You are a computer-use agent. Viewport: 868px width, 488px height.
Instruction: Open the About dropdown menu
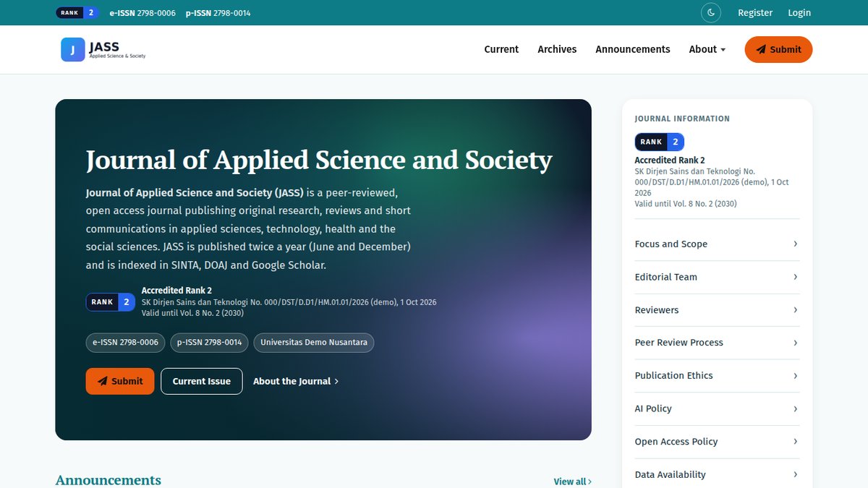[707, 49]
